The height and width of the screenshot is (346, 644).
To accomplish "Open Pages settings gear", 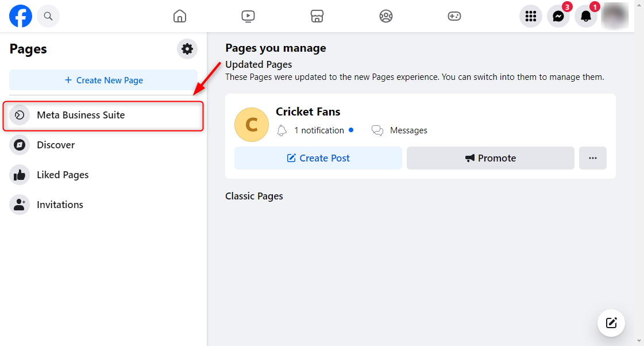I will pyautogui.click(x=187, y=49).
